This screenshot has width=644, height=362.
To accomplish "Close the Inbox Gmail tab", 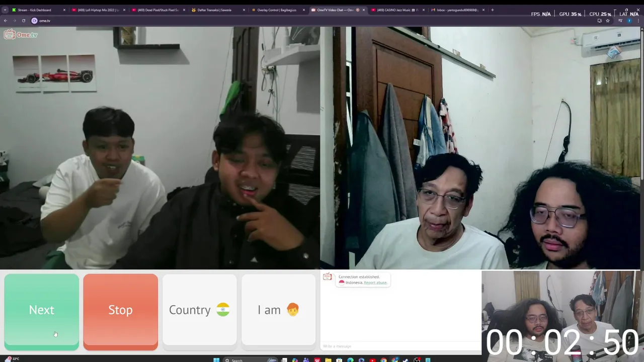I will tap(484, 10).
